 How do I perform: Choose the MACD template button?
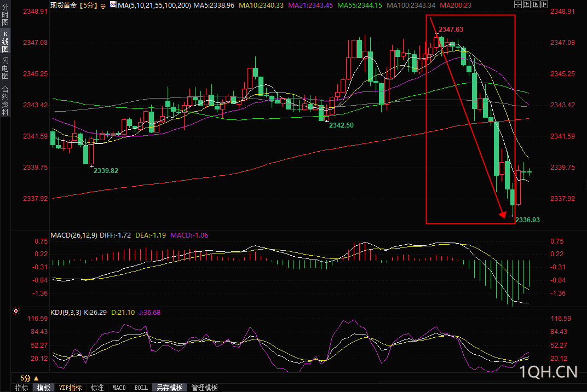[119, 388]
